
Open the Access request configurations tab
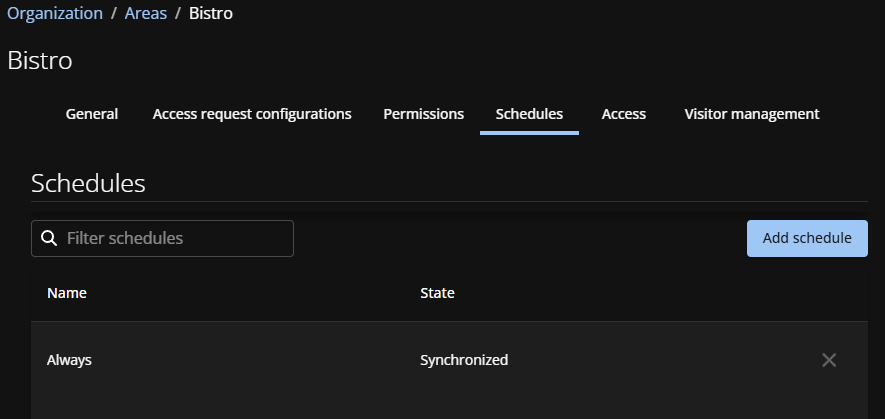(252, 114)
